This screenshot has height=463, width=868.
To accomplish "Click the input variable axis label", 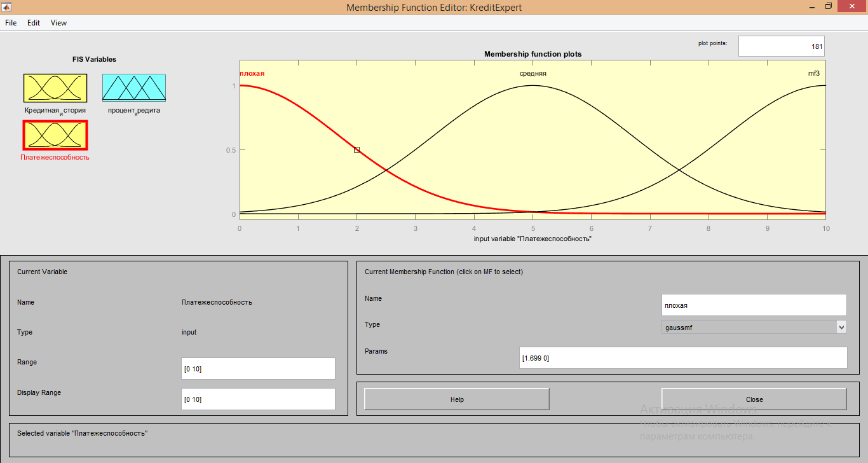I will click(532, 238).
